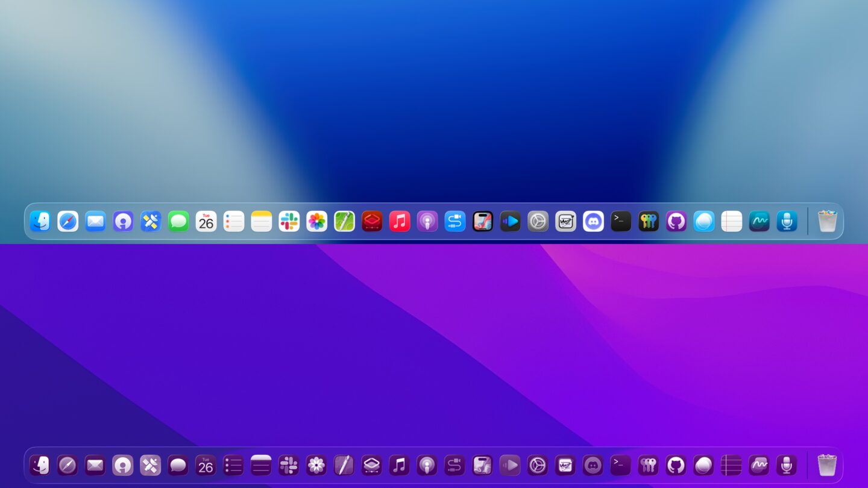868x488 pixels.
Task: Click stacked-layers app in purple-tinted dock
Action: click(372, 465)
